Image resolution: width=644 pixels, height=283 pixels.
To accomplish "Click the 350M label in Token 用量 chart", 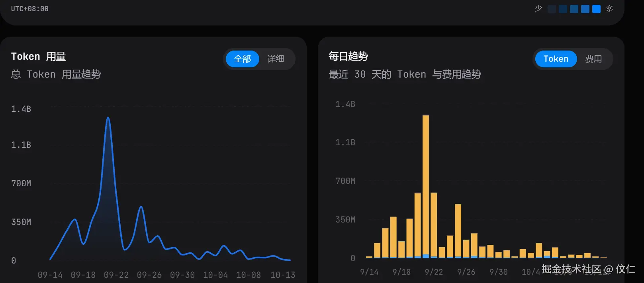I will [x=21, y=222].
